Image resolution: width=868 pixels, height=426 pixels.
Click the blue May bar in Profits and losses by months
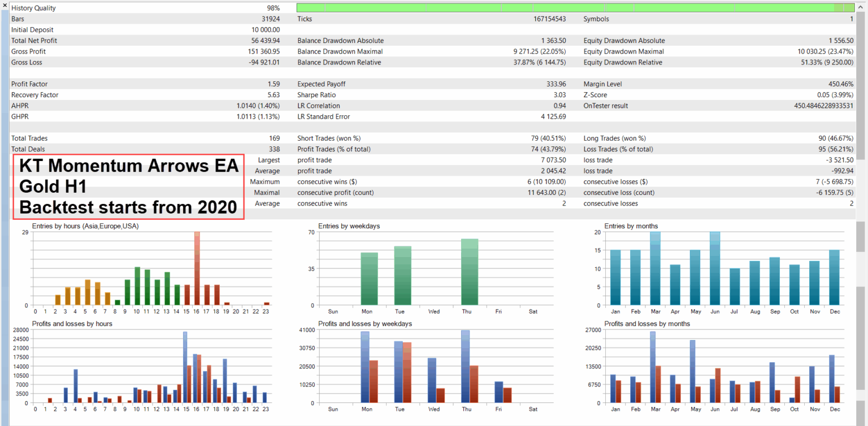point(692,371)
